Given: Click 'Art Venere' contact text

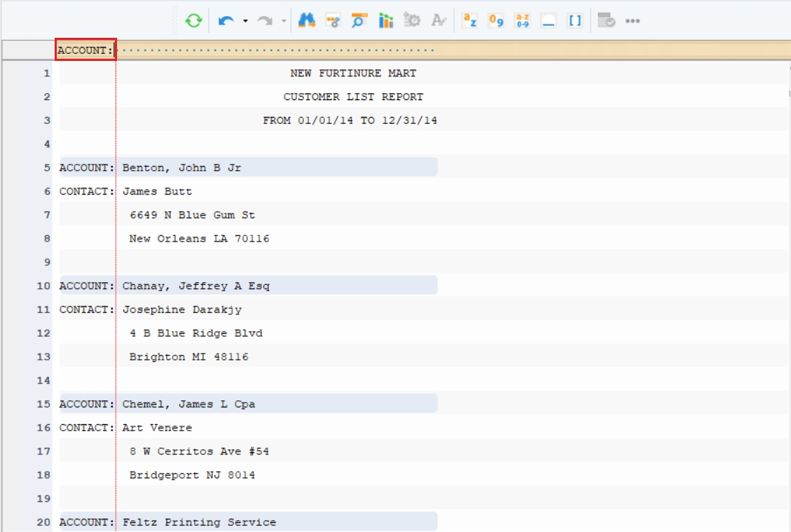Looking at the screenshot, I should pyautogui.click(x=157, y=428).
